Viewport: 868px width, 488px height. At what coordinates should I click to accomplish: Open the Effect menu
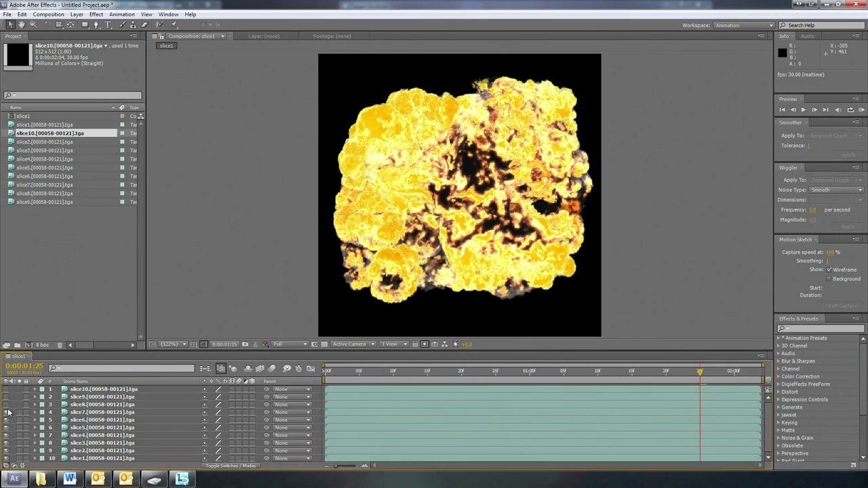96,14
